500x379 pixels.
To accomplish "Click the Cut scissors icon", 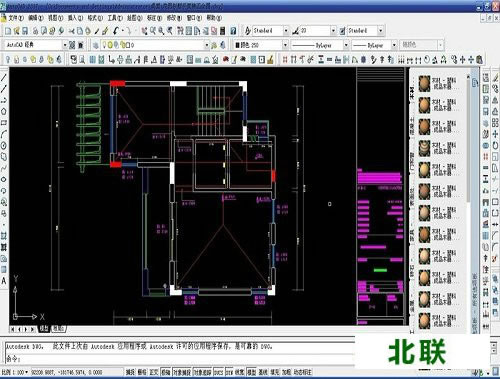I will pyautogui.click(x=71, y=31).
